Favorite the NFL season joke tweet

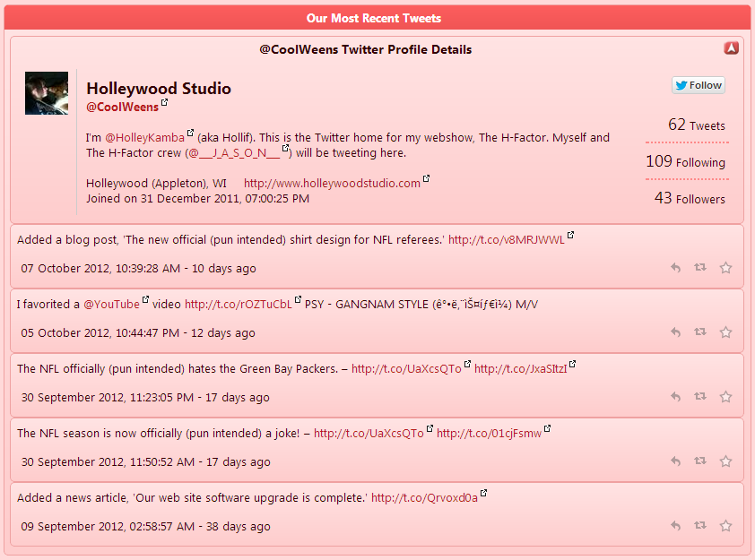point(725,461)
